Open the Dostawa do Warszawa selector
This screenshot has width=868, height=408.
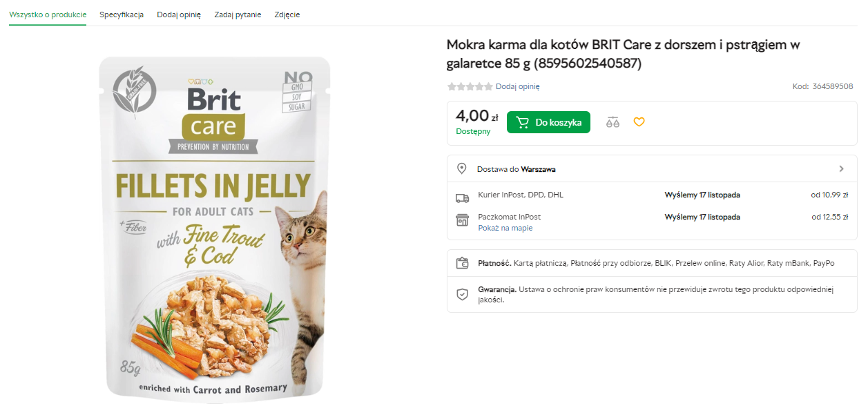[x=517, y=169]
